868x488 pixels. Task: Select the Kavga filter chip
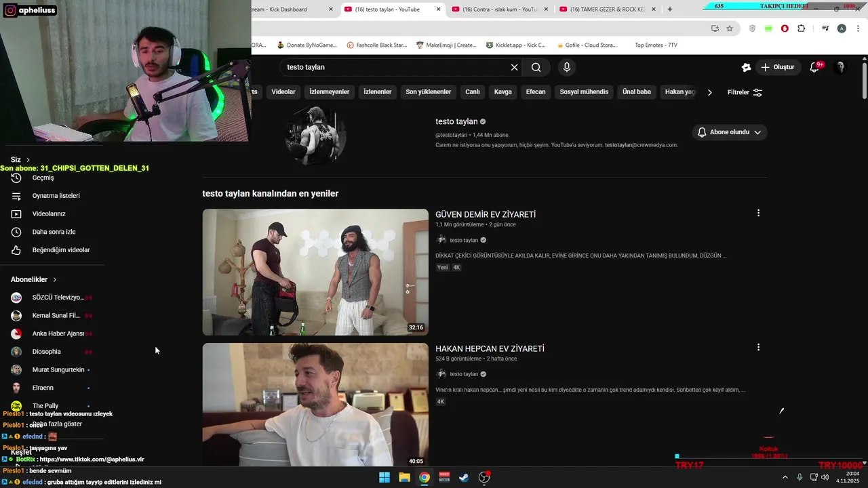503,91
